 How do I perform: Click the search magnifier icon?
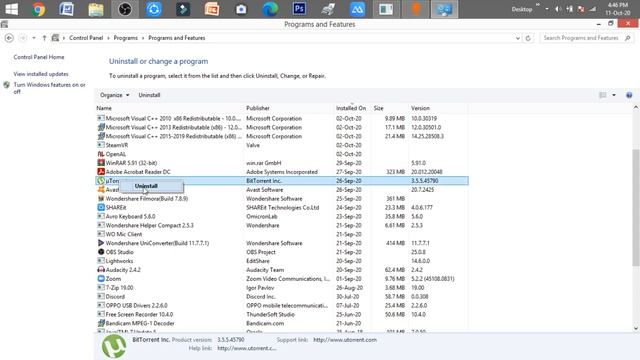tap(628, 38)
